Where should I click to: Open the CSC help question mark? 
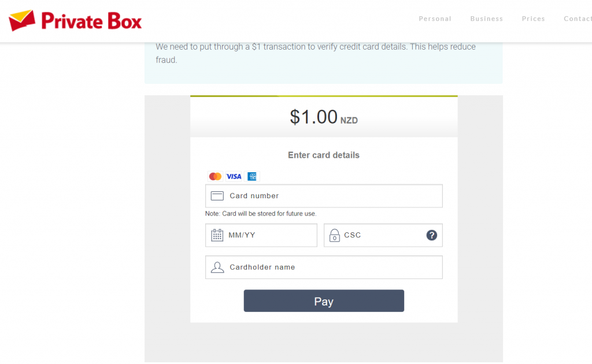point(431,235)
